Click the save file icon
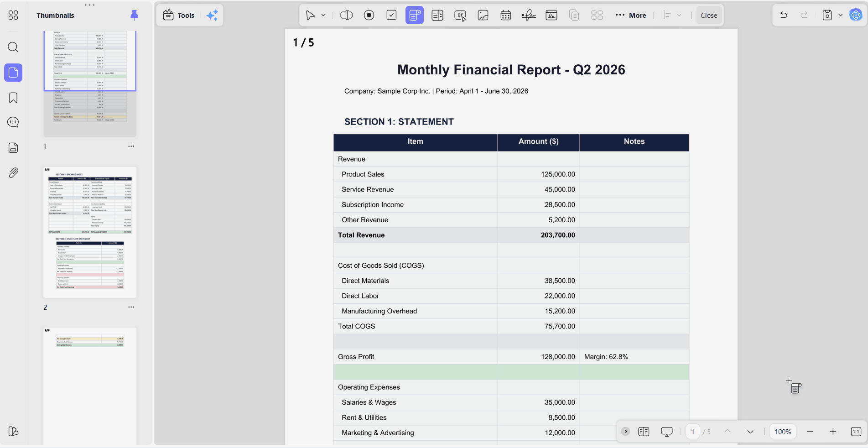 827,16
